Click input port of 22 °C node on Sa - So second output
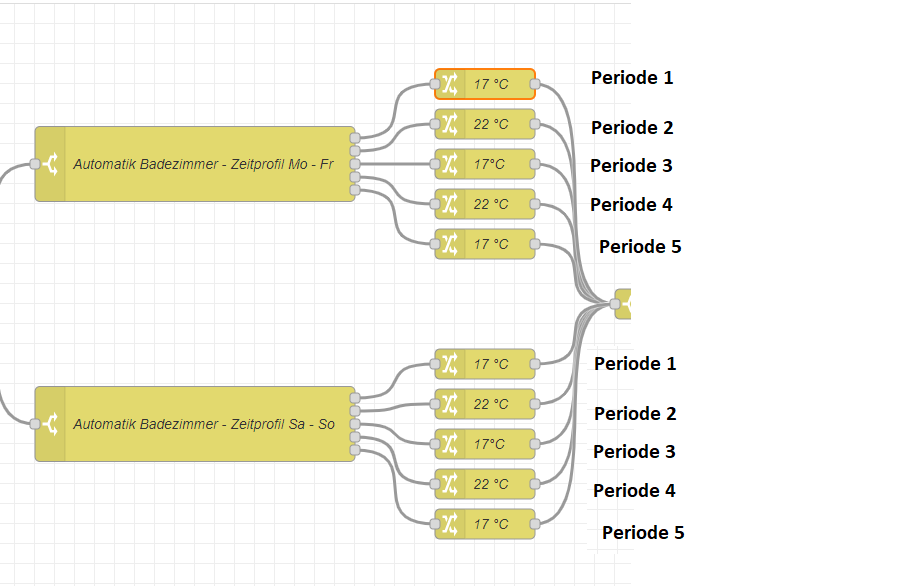Viewport: 910px width, 586px height. click(435, 404)
